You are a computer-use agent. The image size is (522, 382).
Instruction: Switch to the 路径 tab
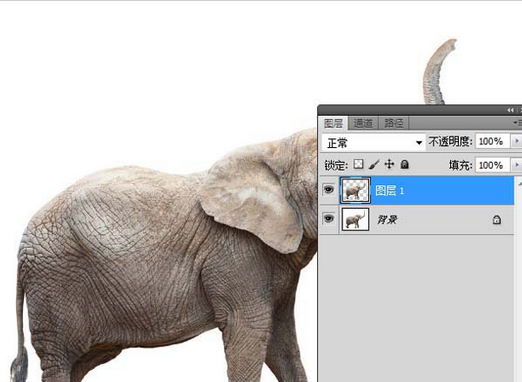tap(394, 123)
